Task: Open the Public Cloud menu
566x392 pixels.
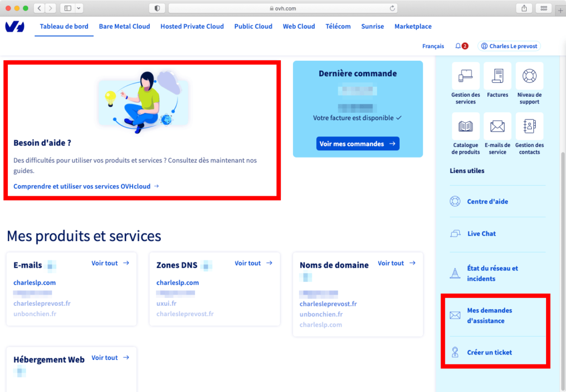Action: [253, 27]
